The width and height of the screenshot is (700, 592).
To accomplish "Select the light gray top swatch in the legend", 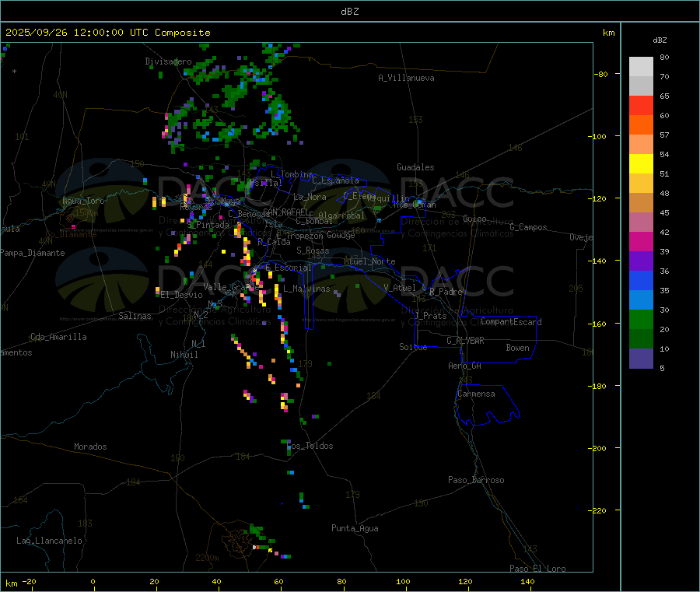I will click(x=641, y=67).
